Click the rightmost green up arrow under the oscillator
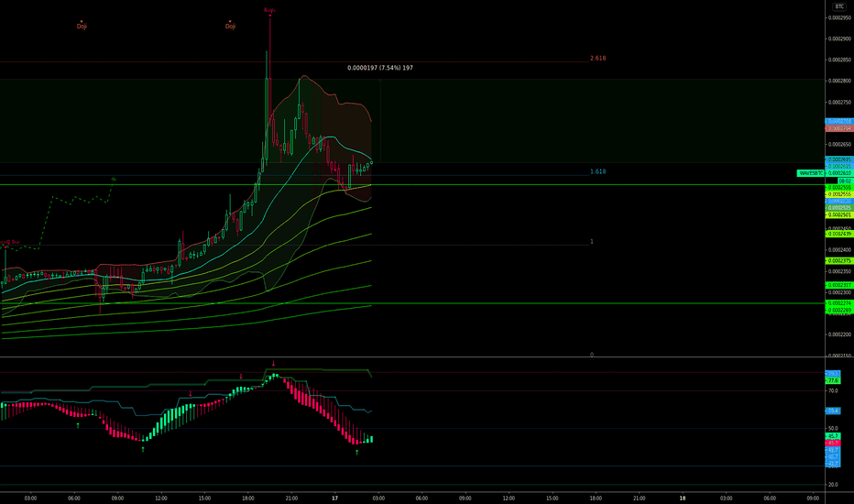Viewport: 854px width, 504px height. click(x=356, y=453)
